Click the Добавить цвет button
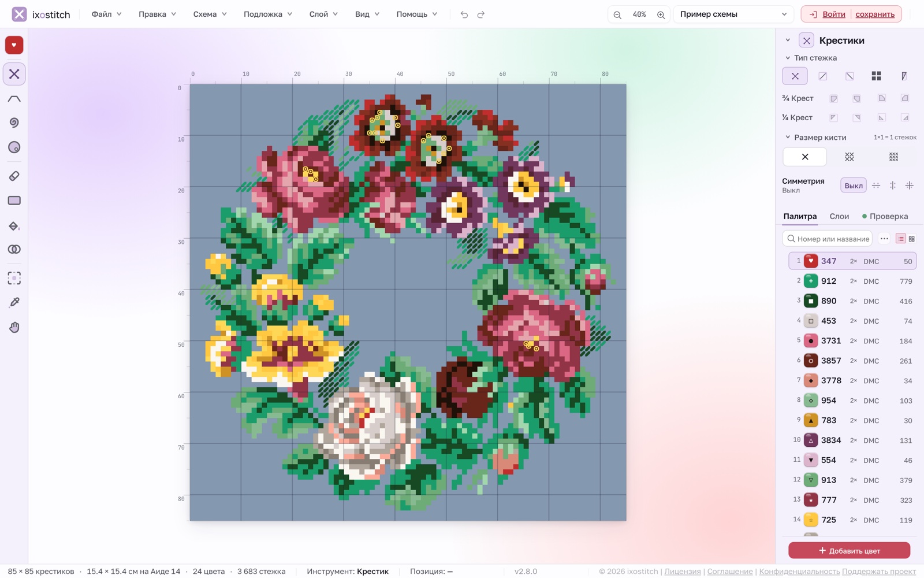This screenshot has width=924, height=578. coord(849,551)
